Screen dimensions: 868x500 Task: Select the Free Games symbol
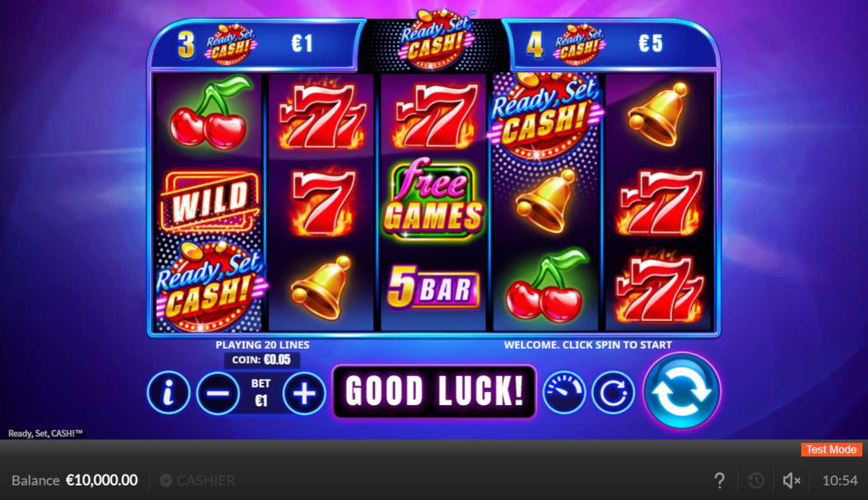(x=433, y=200)
